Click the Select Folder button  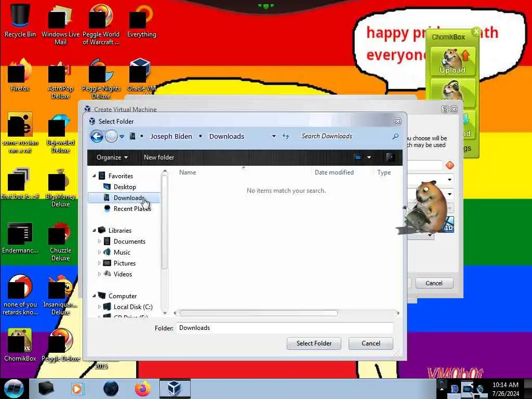point(314,343)
